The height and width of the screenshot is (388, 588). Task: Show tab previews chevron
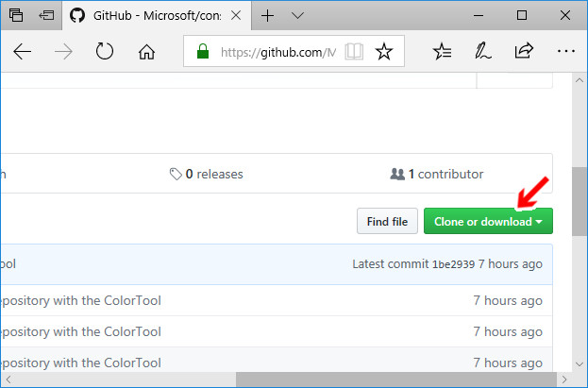click(x=297, y=15)
